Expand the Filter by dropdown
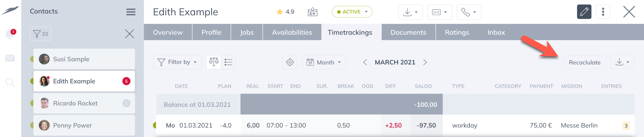 177,62
